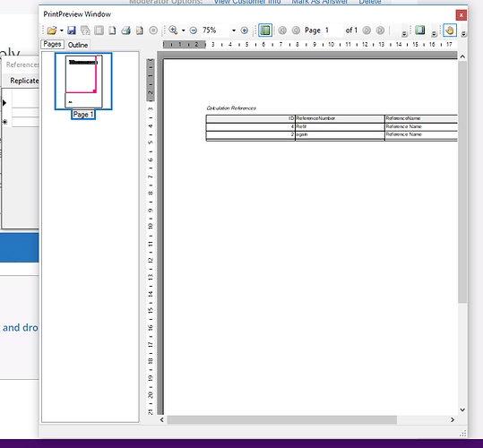Image resolution: width=483 pixels, height=448 pixels.
Task: Click the Open file folder icon
Action: (x=52, y=30)
